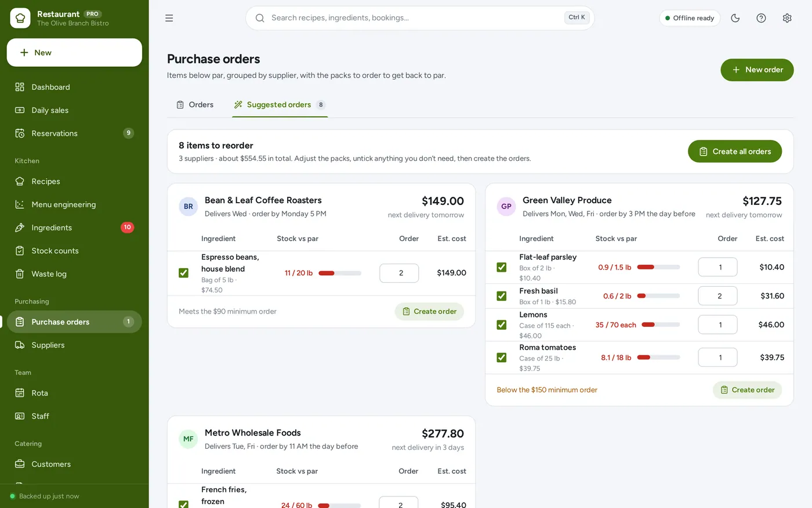Click Purchase orders sidebar icon
This screenshot has height=508, width=812.
pyautogui.click(x=20, y=322)
